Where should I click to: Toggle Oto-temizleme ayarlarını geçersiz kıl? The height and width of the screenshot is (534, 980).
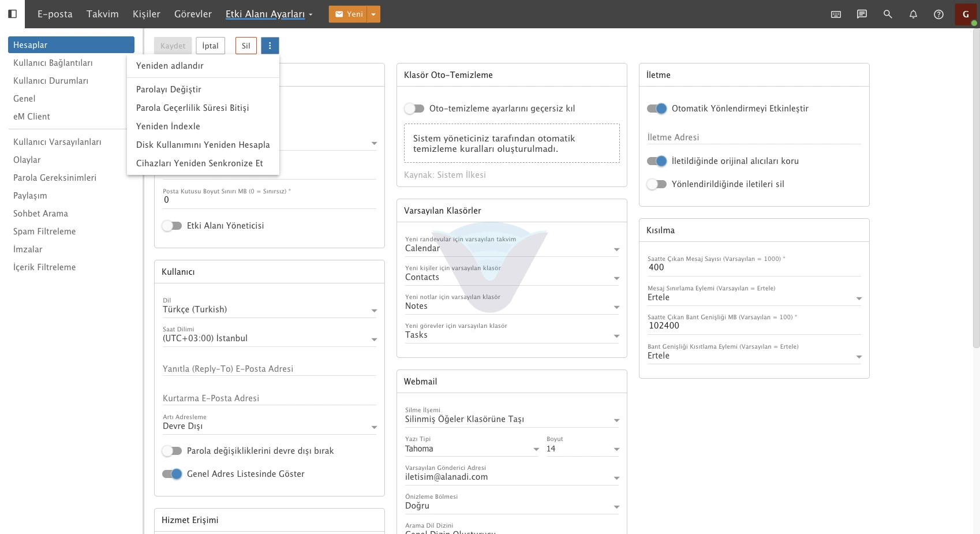point(414,109)
